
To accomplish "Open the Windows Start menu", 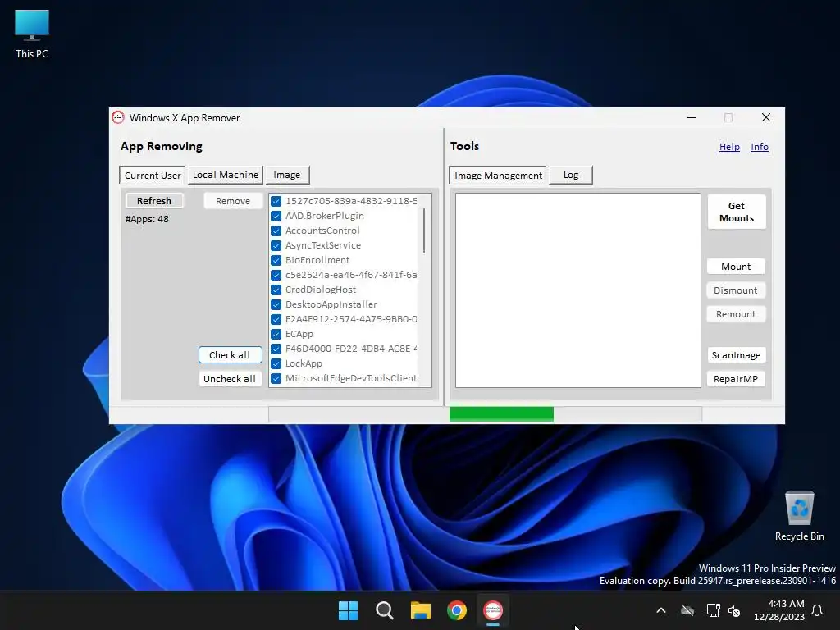I will pos(348,610).
